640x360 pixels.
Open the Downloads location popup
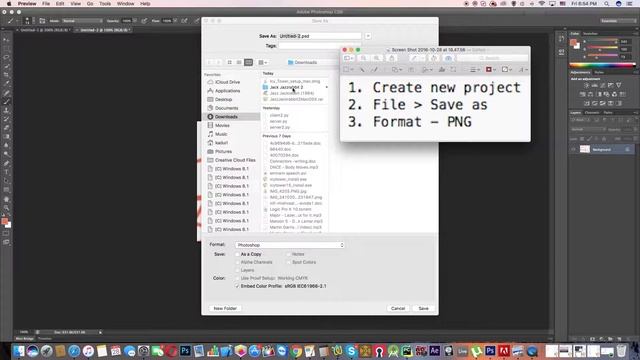point(312,62)
